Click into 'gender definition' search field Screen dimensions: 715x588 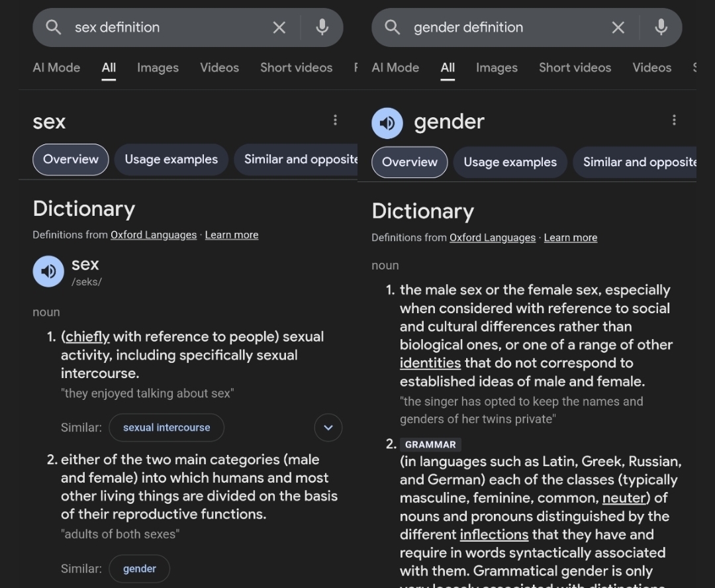click(x=506, y=27)
